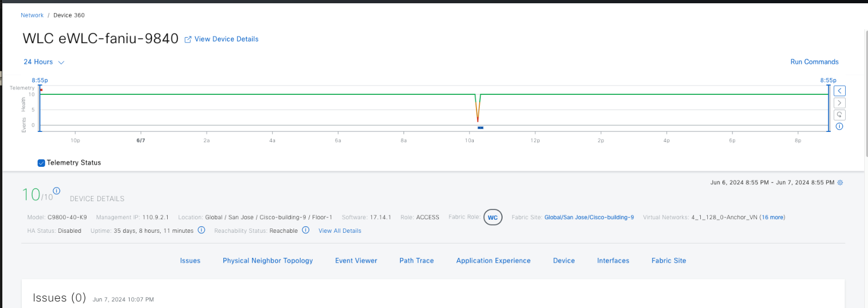Click the timeline previous arrow button
This screenshot has height=308, width=868.
tap(840, 91)
